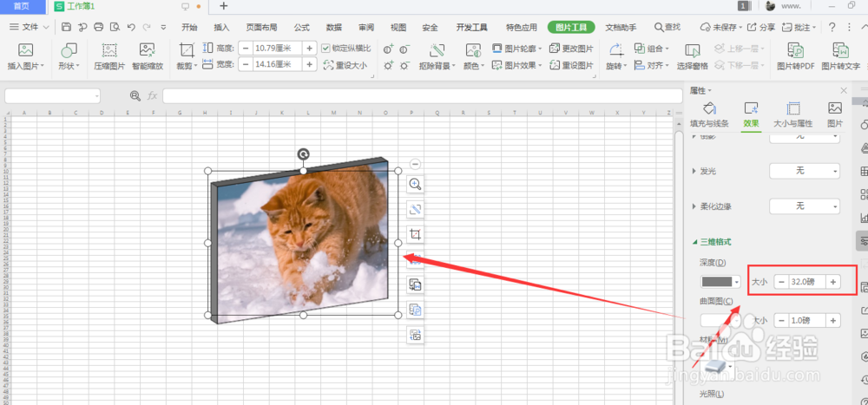The image size is (868, 405).
Task: Click the Save icon in quick access toolbar
Action: pyautogui.click(x=67, y=27)
